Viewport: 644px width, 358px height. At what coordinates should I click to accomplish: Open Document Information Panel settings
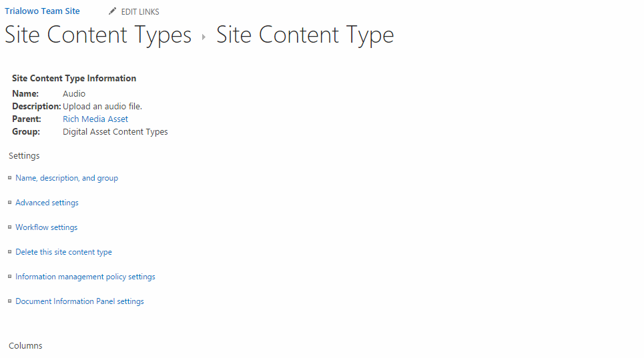click(79, 301)
